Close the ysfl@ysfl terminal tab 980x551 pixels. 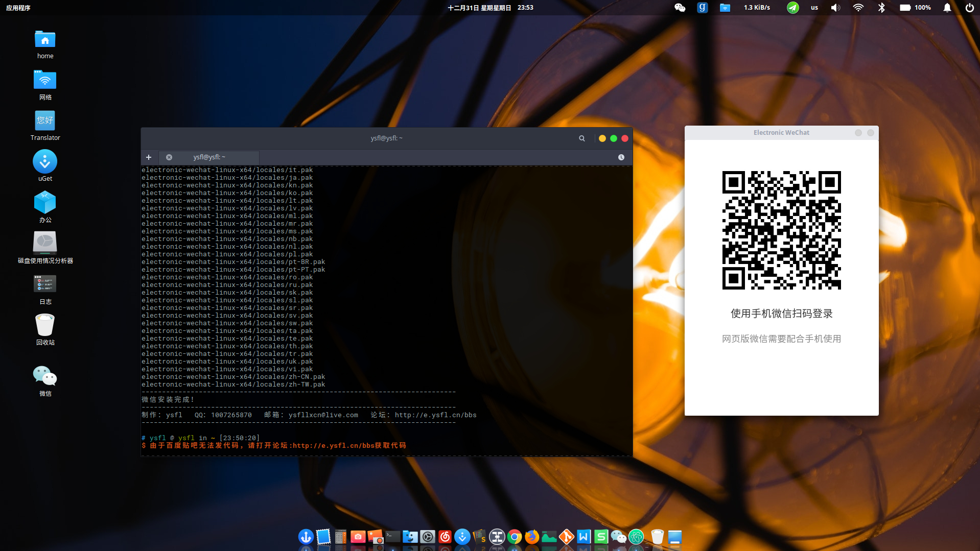169,157
